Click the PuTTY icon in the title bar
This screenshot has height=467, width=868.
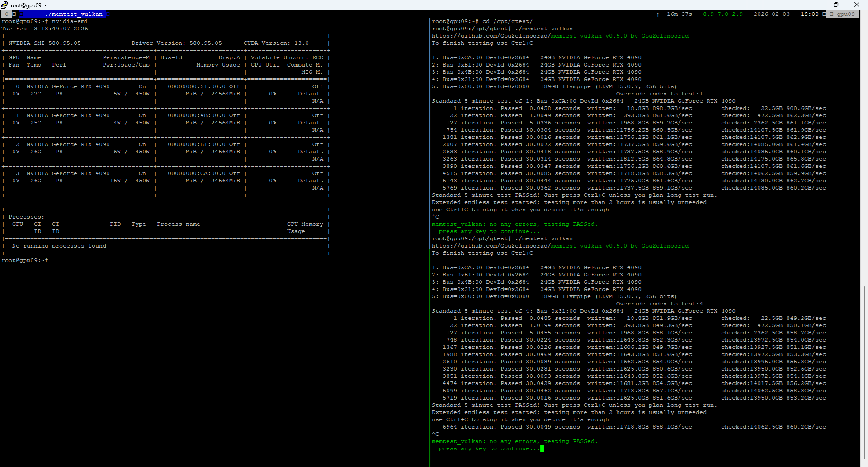(x=5, y=5)
